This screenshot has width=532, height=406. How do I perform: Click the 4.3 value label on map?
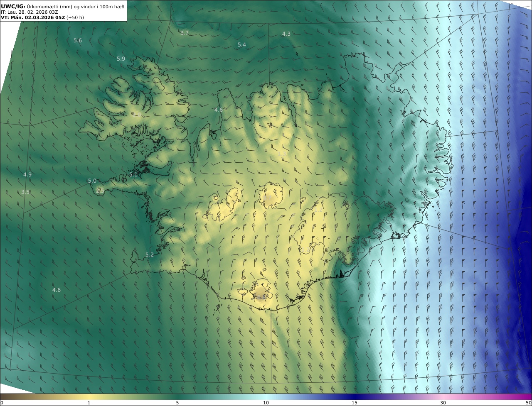pyautogui.click(x=286, y=34)
